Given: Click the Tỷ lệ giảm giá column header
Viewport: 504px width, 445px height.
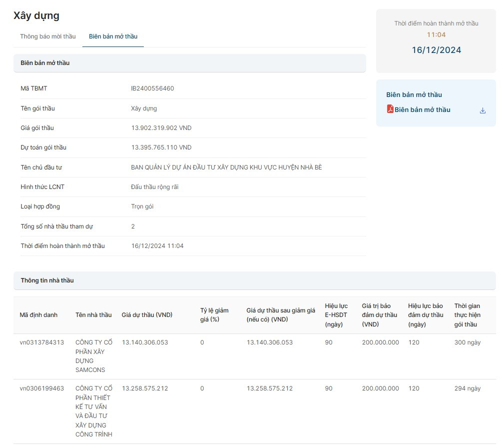Looking at the screenshot, I should (x=214, y=315).
